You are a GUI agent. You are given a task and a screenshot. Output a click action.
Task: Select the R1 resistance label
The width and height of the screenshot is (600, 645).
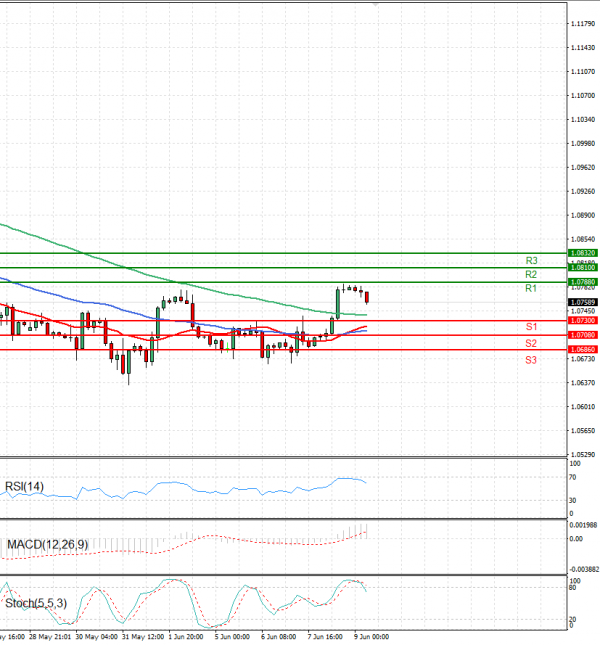[x=531, y=288]
